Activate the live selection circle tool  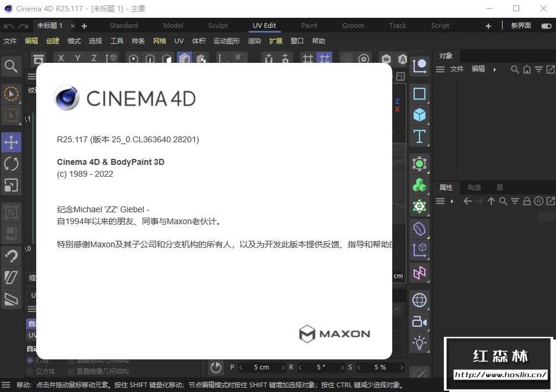11,94
